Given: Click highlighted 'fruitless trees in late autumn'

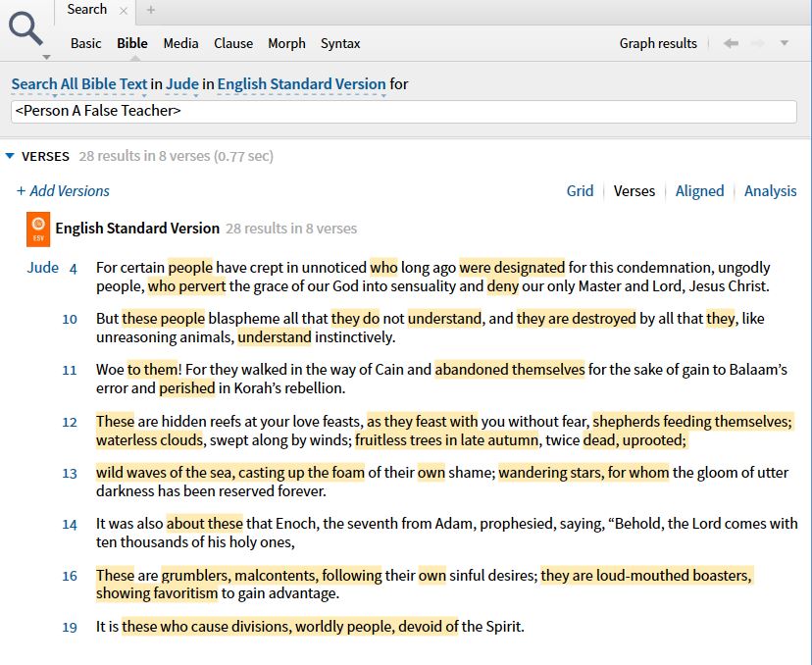Looking at the screenshot, I should [447, 440].
